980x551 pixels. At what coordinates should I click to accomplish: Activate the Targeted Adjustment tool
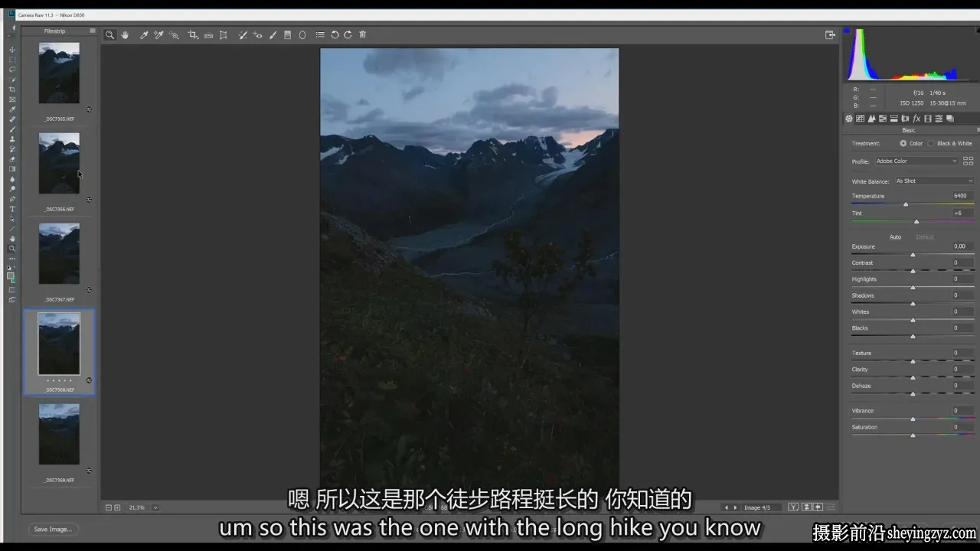coord(174,34)
